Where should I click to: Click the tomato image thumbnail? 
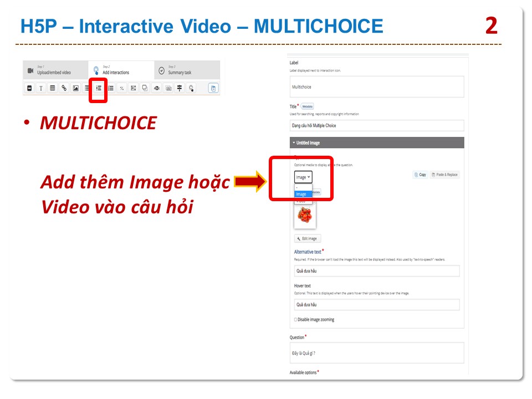(x=305, y=216)
